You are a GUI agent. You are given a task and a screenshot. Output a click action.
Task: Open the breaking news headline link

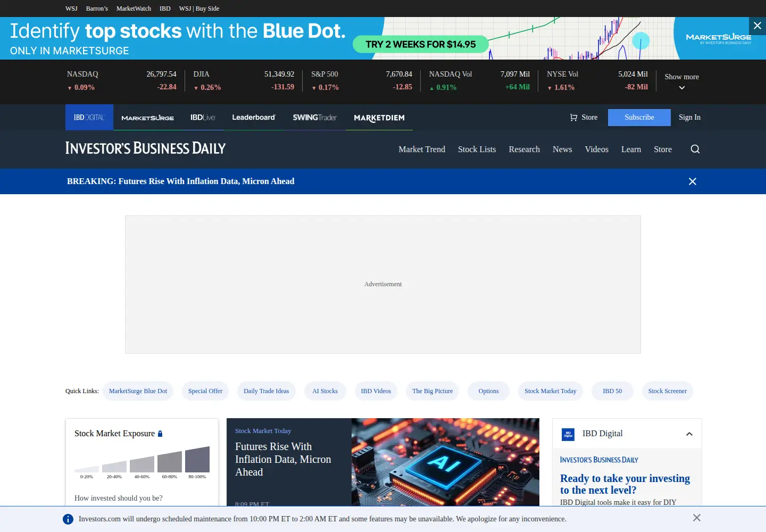tap(180, 181)
